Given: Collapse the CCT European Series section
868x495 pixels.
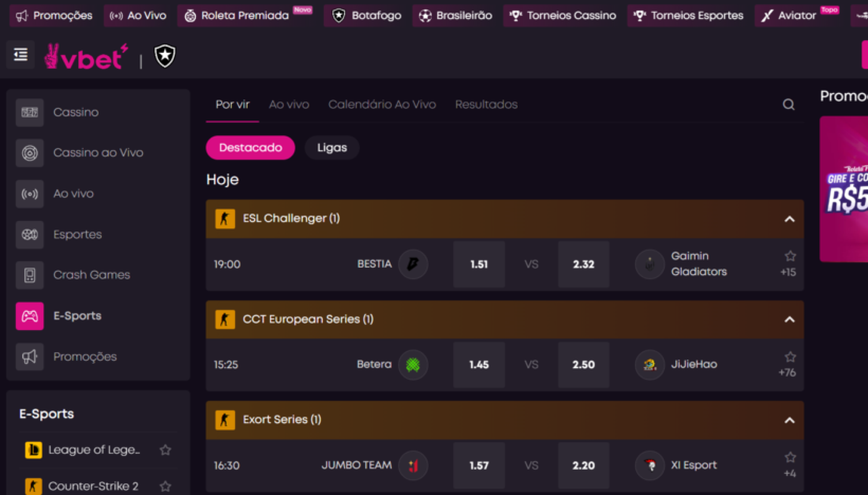Looking at the screenshot, I should tap(789, 320).
